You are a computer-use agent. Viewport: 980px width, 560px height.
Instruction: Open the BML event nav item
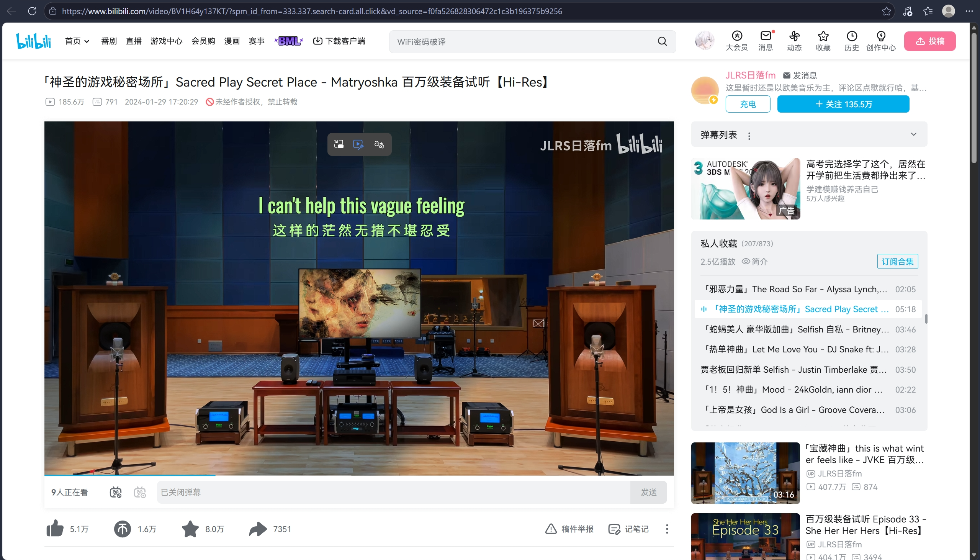click(289, 41)
